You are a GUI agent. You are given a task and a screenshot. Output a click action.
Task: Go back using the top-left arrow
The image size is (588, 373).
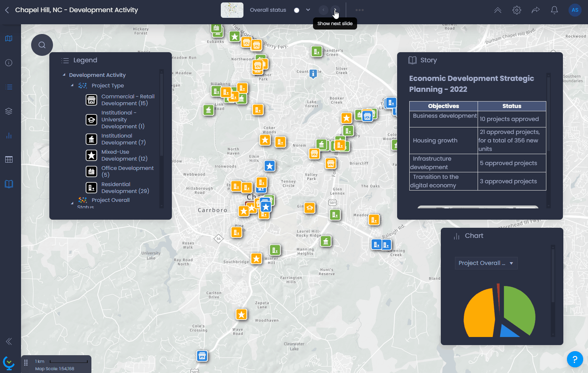pyautogui.click(x=7, y=10)
